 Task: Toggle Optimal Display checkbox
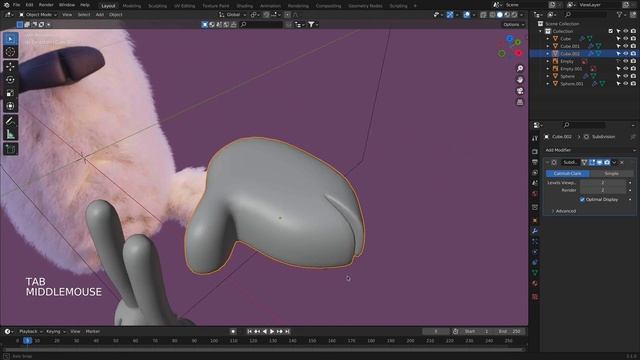pos(582,200)
